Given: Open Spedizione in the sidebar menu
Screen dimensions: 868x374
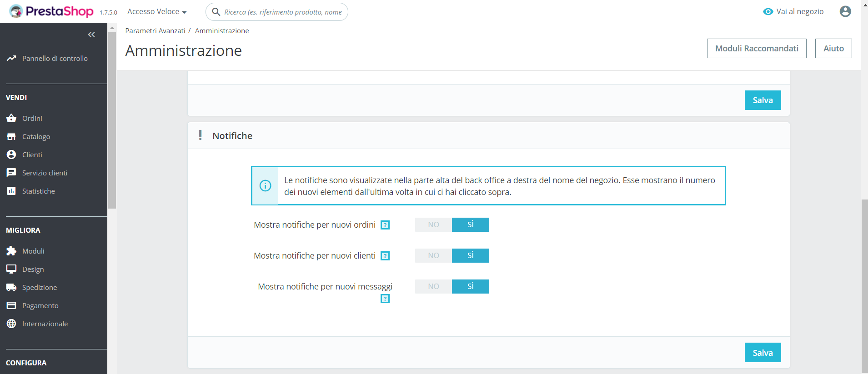Looking at the screenshot, I should 40,287.
